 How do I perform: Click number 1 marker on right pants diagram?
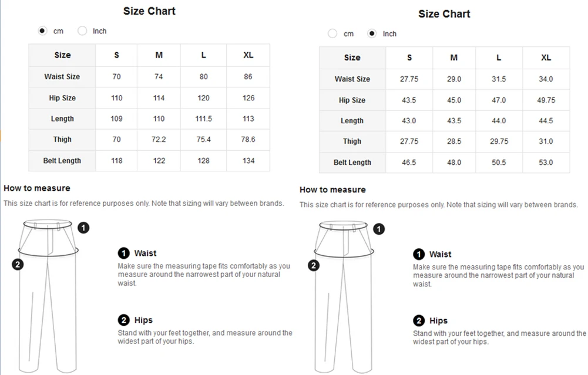pyautogui.click(x=379, y=229)
